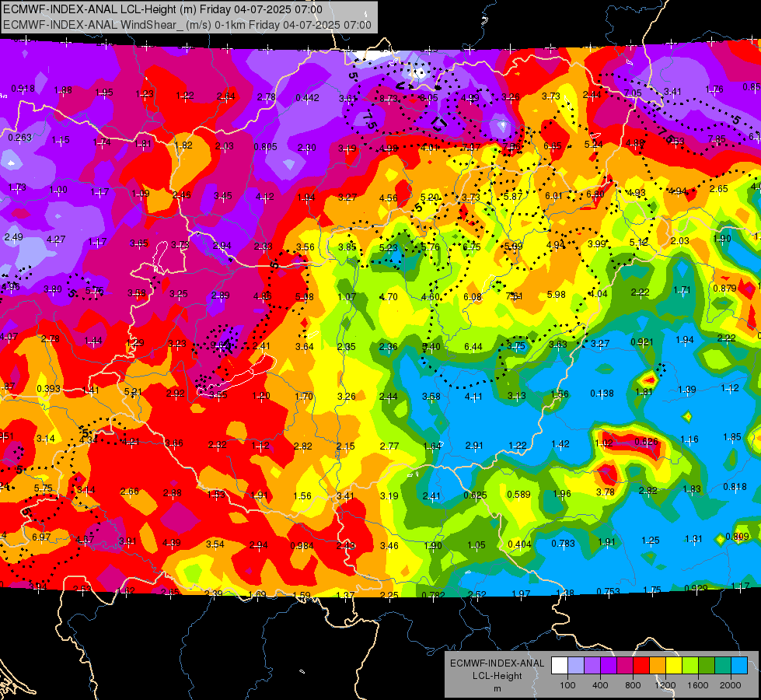Click the WindShear_ (m/s) 0-1km title line
Screen dimensions: 761x700
click(x=187, y=25)
